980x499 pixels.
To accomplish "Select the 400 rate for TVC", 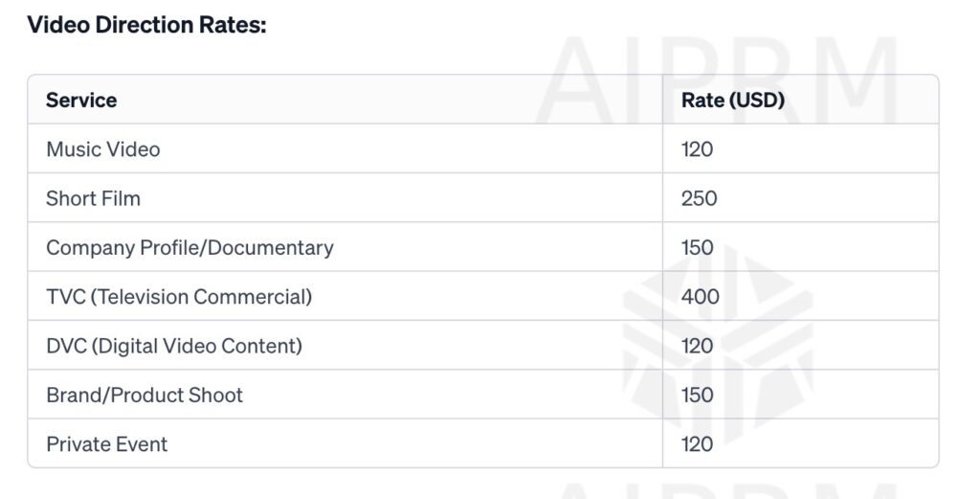I will [x=700, y=297].
